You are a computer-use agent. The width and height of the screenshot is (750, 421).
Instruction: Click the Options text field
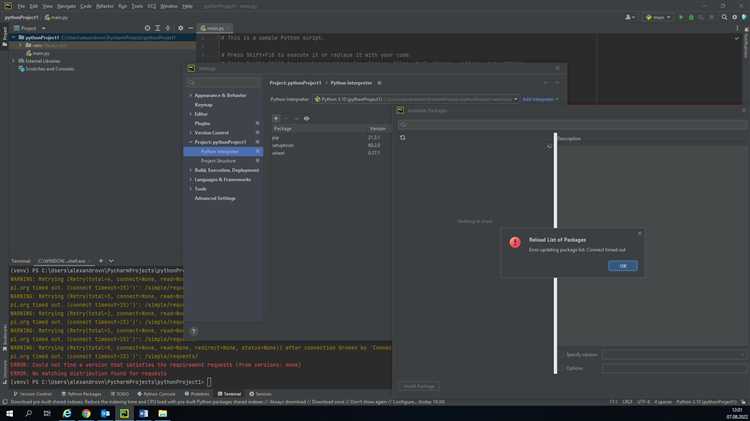(x=673, y=368)
